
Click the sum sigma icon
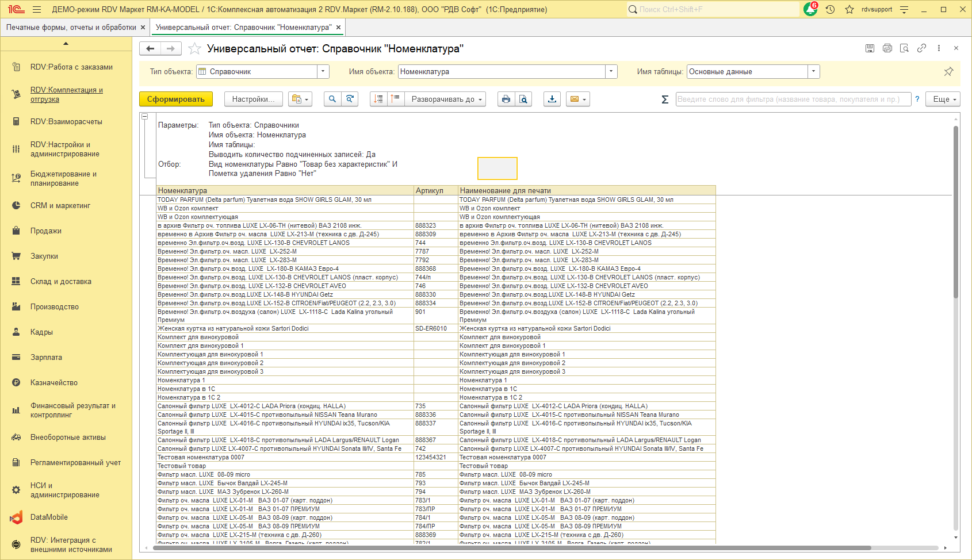tap(665, 99)
